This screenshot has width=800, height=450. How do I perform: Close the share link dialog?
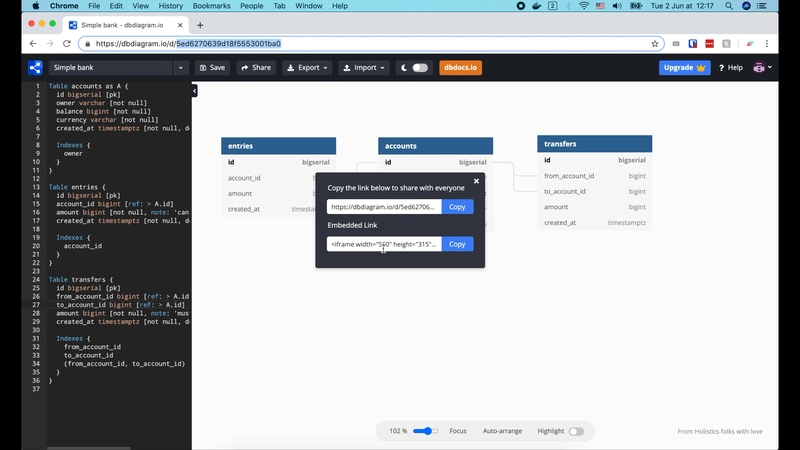pos(476,181)
